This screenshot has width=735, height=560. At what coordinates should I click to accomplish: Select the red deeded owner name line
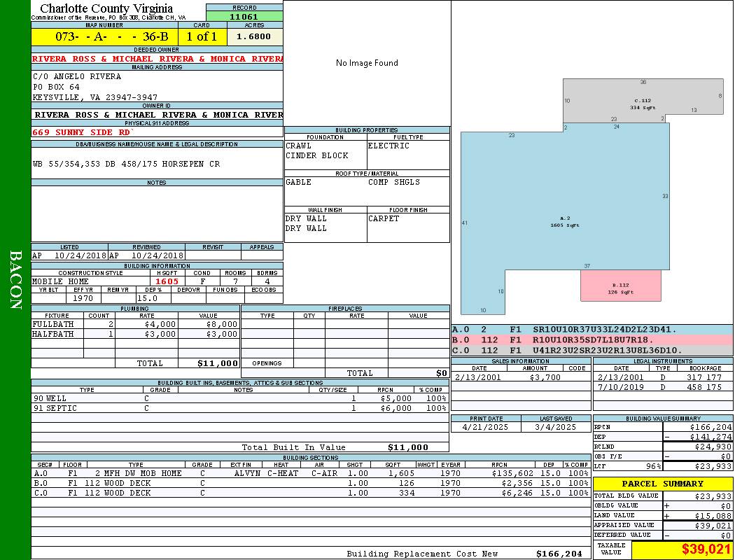(157, 59)
